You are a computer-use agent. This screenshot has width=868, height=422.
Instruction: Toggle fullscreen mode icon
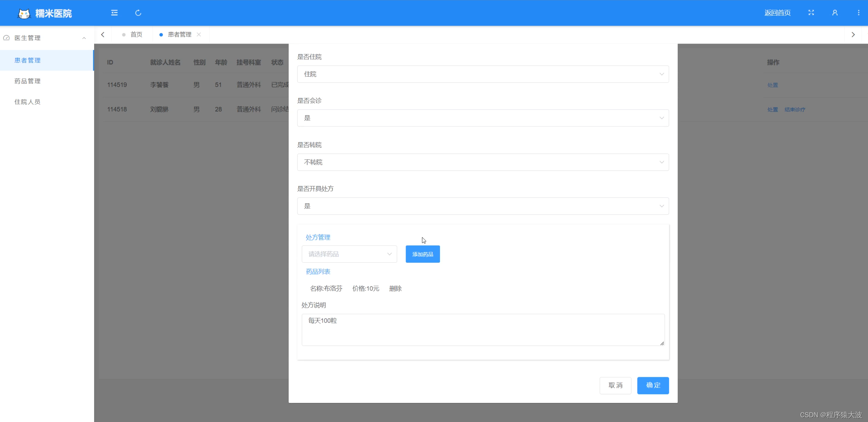811,13
